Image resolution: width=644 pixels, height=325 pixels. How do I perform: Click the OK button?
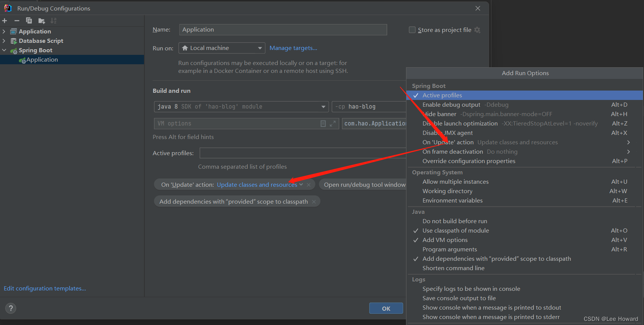[x=386, y=308]
